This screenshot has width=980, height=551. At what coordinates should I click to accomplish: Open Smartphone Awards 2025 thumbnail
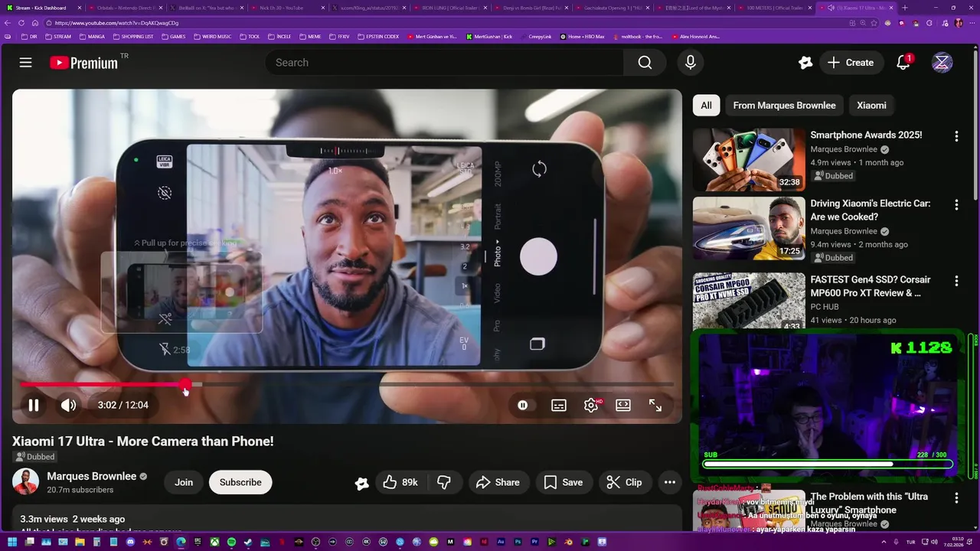click(x=749, y=159)
